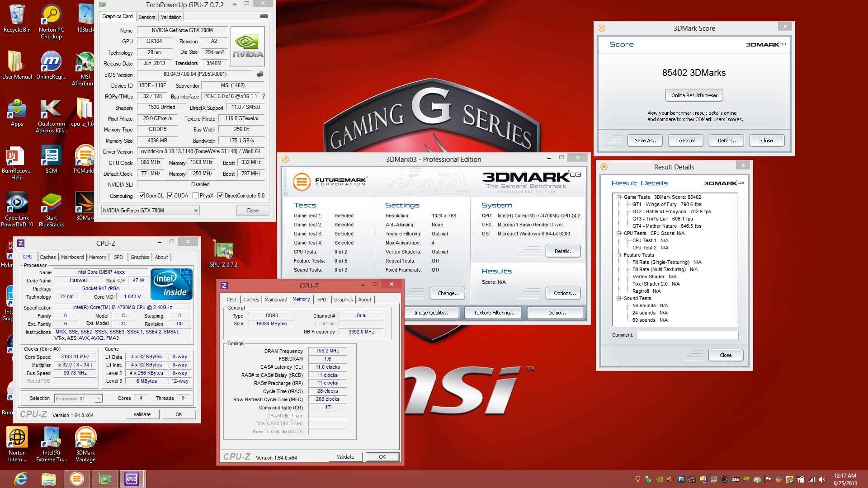Open the Caches tab in left CPU-Z
868x488 pixels.
click(x=48, y=257)
